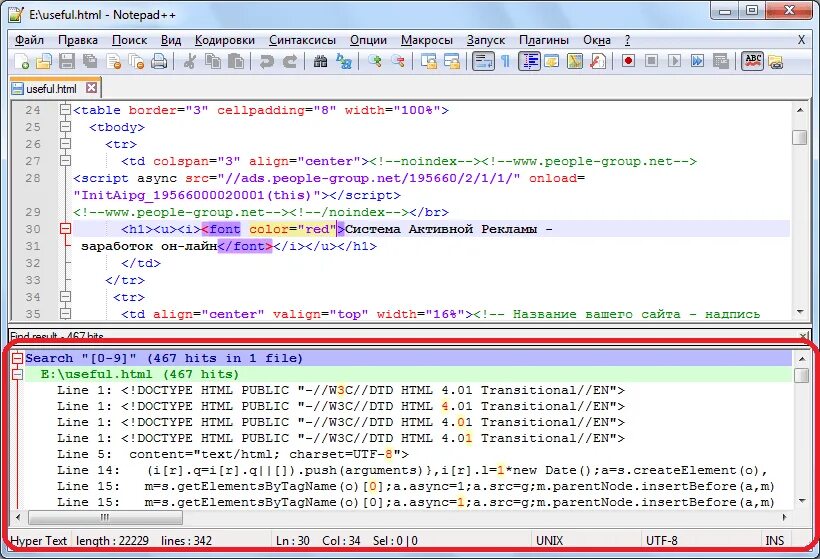This screenshot has width=820, height=559.
Task: Click the Open file folder icon
Action: [x=44, y=62]
